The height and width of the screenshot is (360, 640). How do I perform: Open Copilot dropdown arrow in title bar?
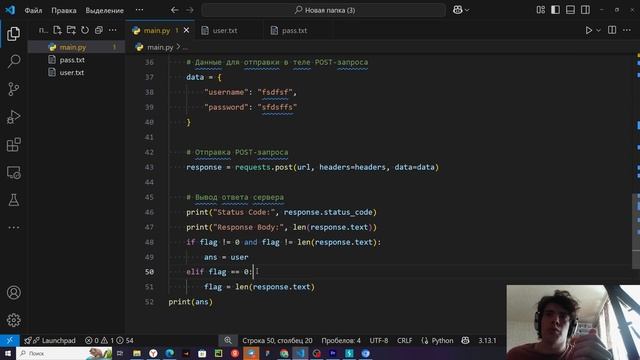click(x=467, y=10)
